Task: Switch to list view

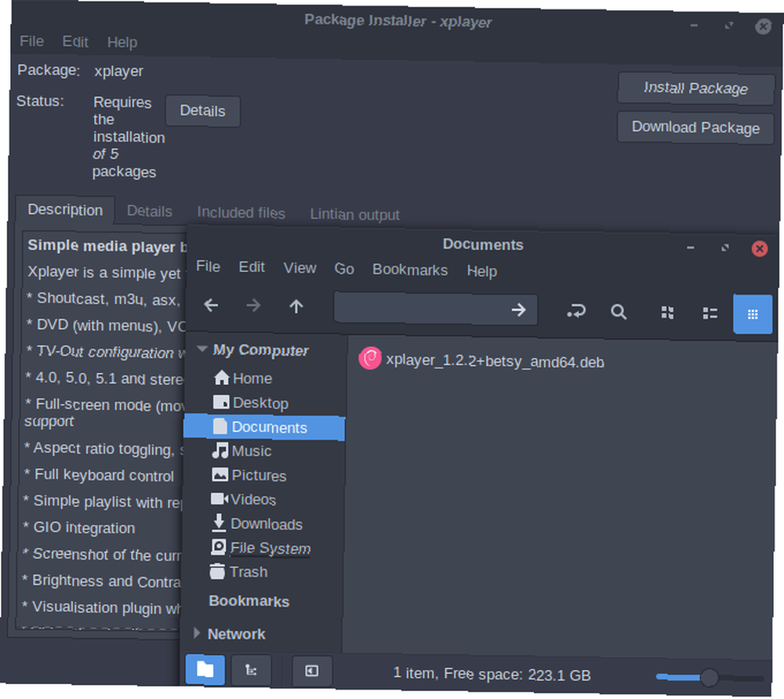Action: pos(710,313)
